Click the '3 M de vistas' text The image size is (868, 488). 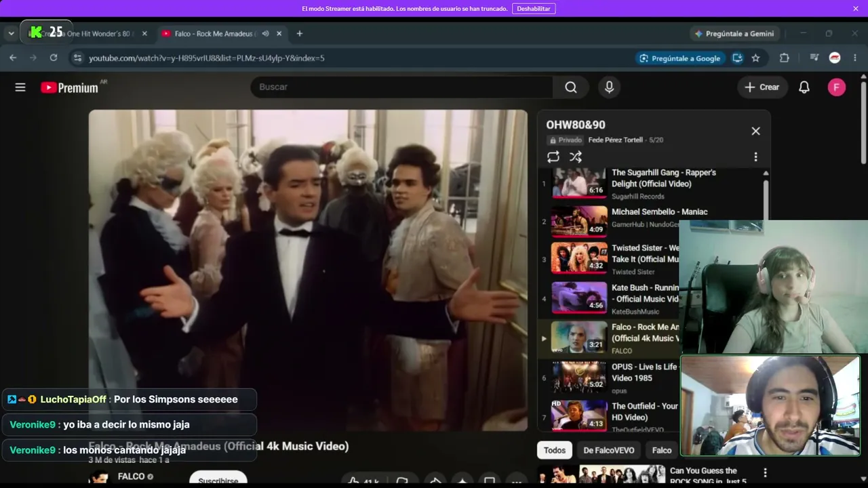coord(112,460)
